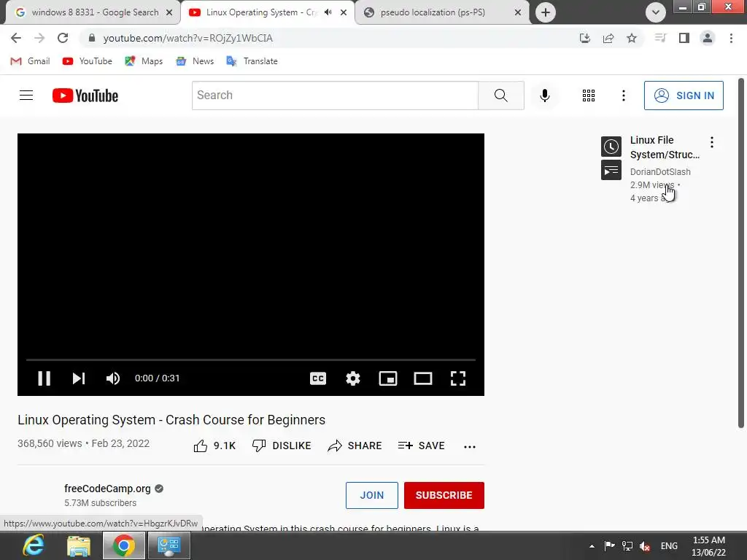Open Maps bookmark

(x=144, y=61)
